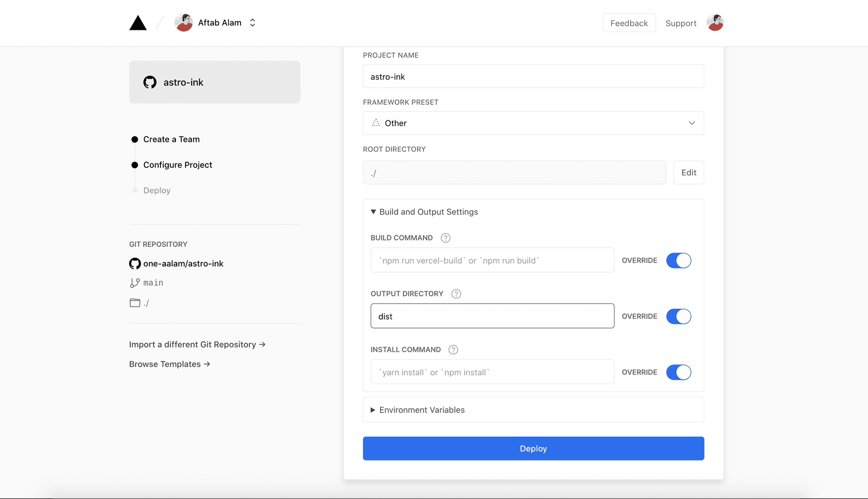Focus the Install Command input field

click(492, 372)
